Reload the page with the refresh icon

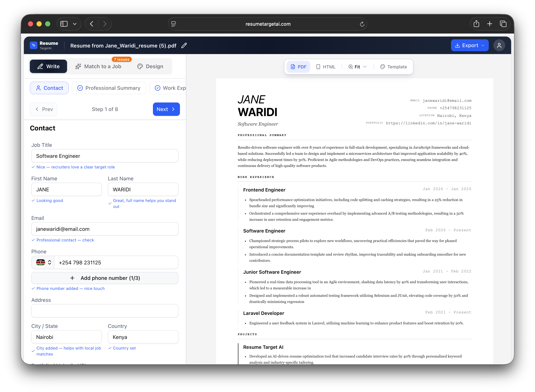click(362, 24)
